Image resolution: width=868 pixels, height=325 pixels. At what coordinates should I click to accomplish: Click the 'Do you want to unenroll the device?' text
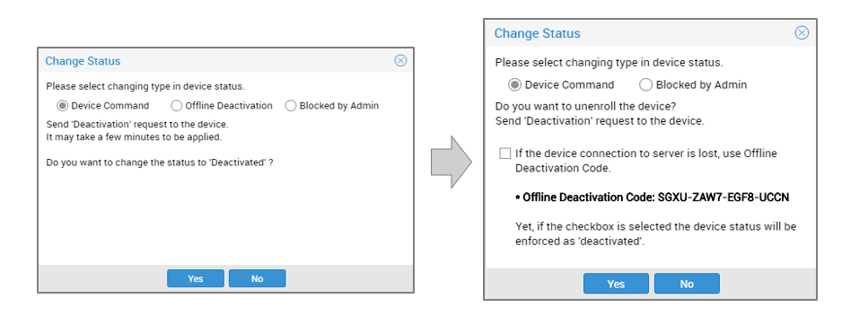point(585,106)
